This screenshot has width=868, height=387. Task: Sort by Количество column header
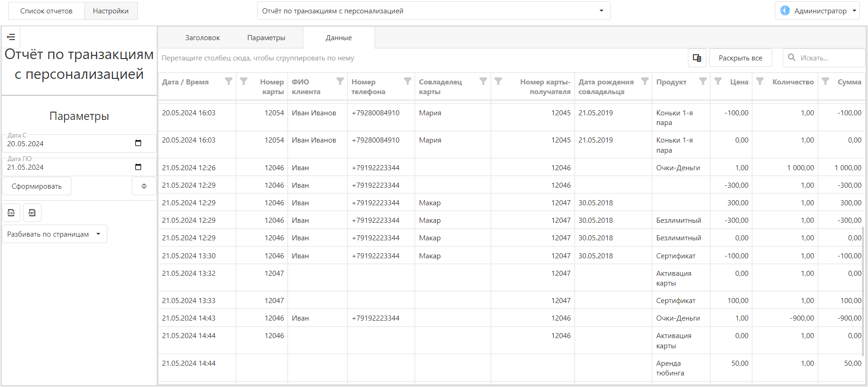(793, 82)
